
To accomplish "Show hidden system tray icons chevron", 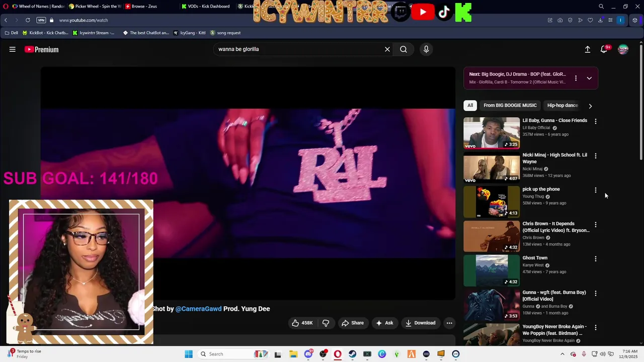I will coord(562,354).
